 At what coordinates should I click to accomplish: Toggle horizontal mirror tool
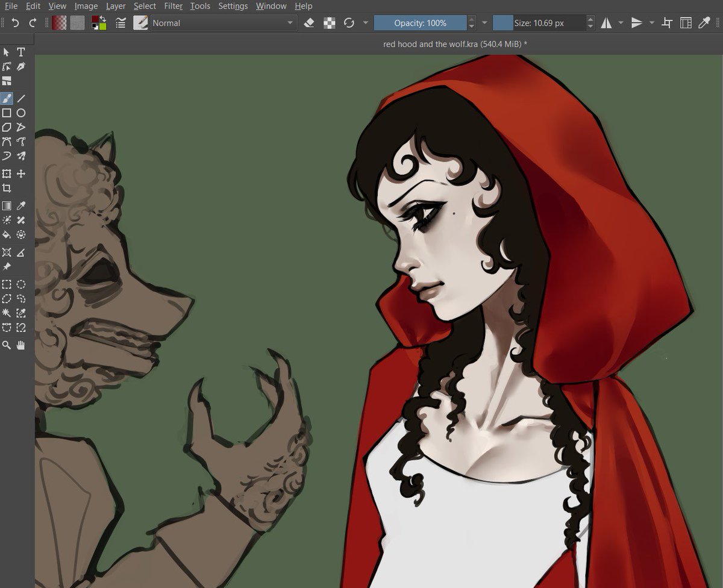tap(606, 23)
